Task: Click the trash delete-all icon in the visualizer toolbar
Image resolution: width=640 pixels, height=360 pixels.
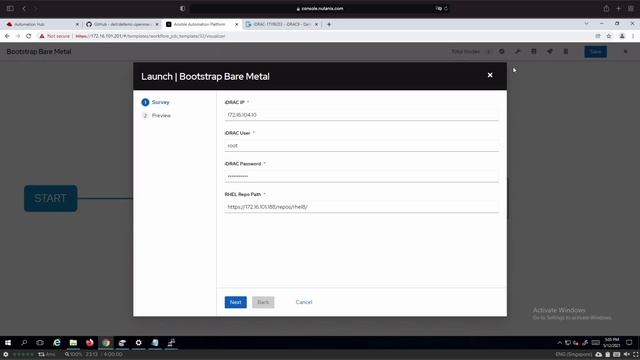Action: pos(566,51)
